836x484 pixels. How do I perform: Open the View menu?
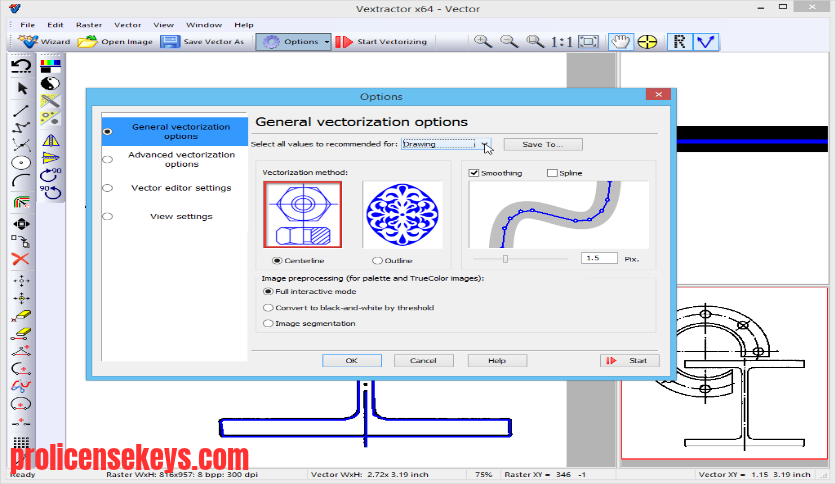click(x=164, y=25)
